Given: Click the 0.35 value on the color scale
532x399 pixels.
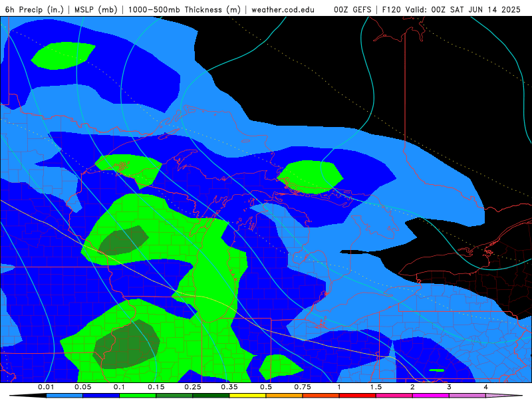Looking at the screenshot, I should (x=229, y=387).
